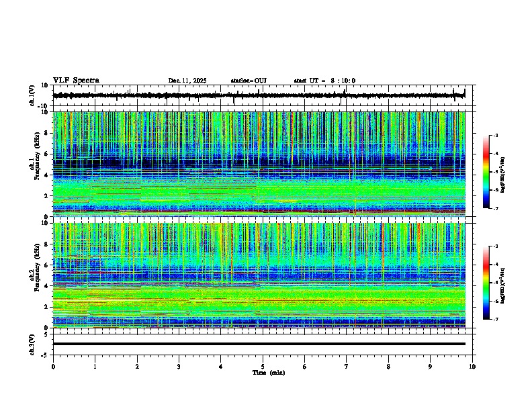Click the "VLF Spectra" plot title
This screenshot has height=411, width=532.
76,81
